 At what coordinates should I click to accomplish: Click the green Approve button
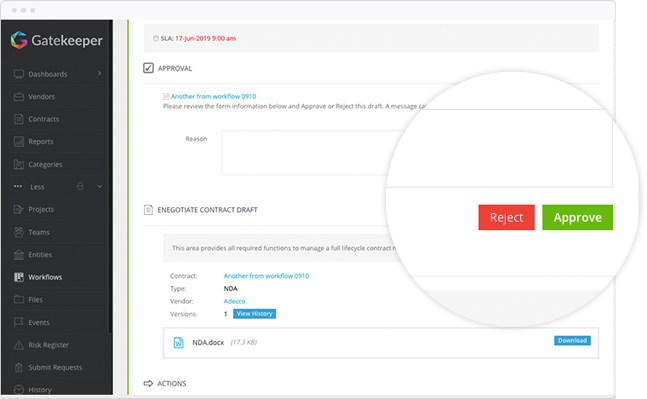tap(577, 217)
